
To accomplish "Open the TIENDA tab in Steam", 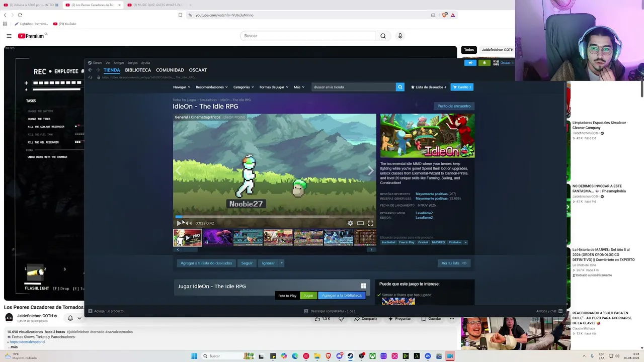I will (112, 70).
